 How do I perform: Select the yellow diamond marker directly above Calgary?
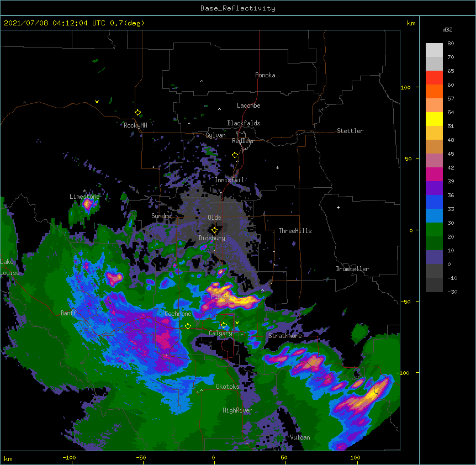click(x=224, y=325)
